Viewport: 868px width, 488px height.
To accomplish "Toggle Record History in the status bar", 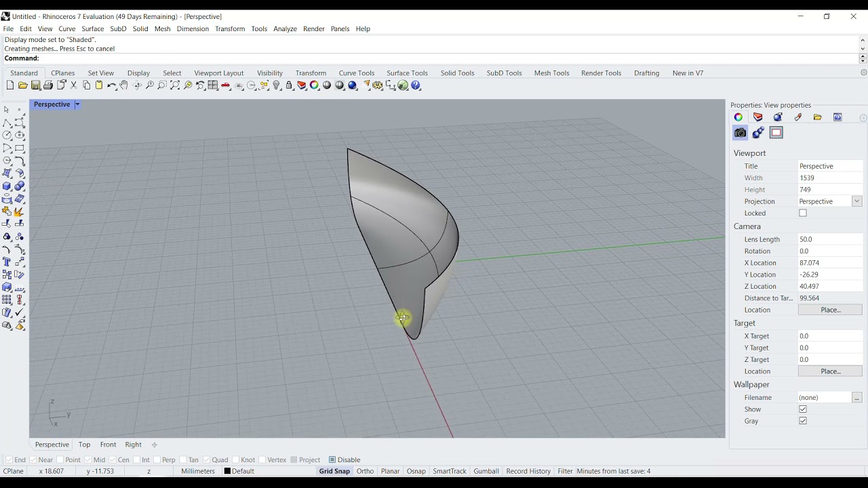I will (528, 471).
